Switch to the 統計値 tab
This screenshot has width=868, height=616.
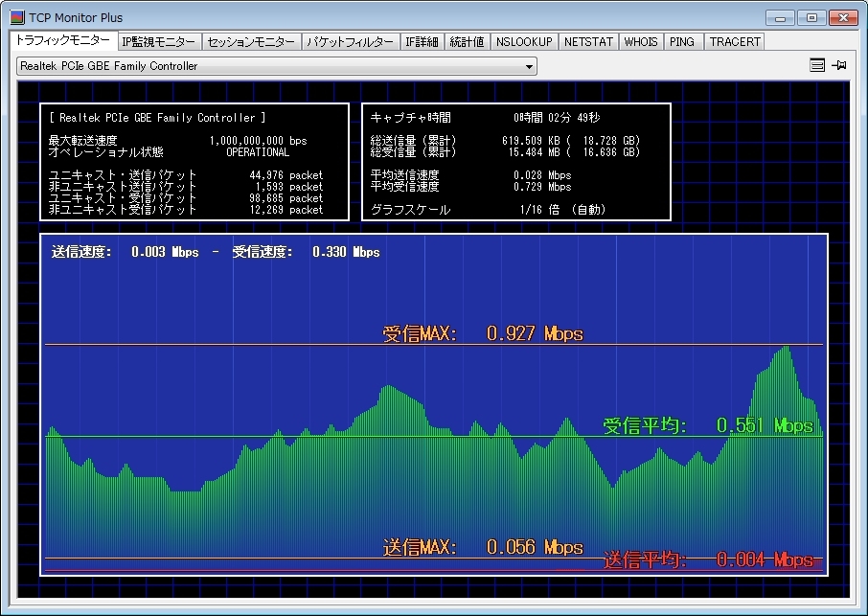coord(467,42)
